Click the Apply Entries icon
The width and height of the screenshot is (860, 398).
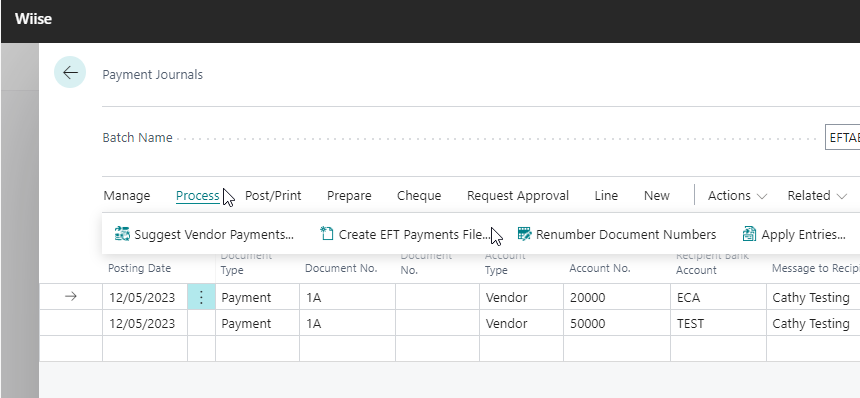pos(749,234)
